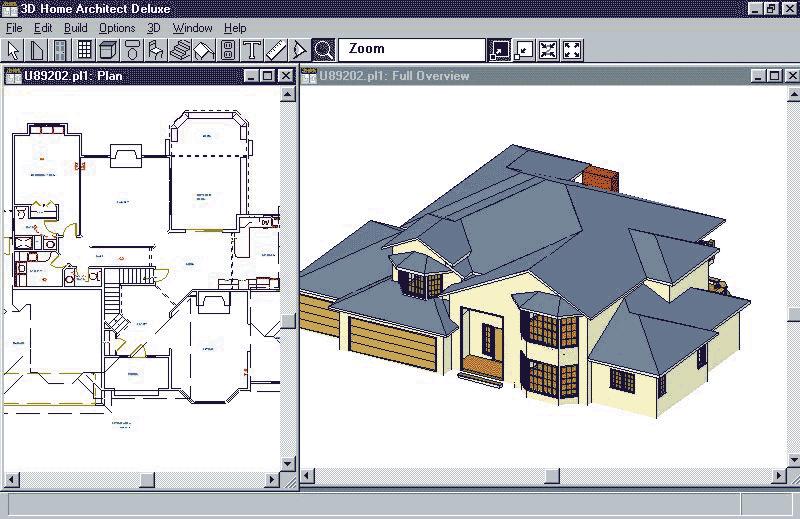Select the arrow pointer selection tool
The image size is (800, 519).
(14, 49)
